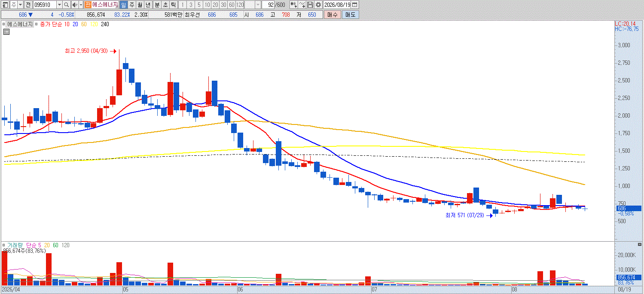This screenshot has width=644, height=294.
Task: Choose the 10 interval button
Action: [x=207, y=5]
